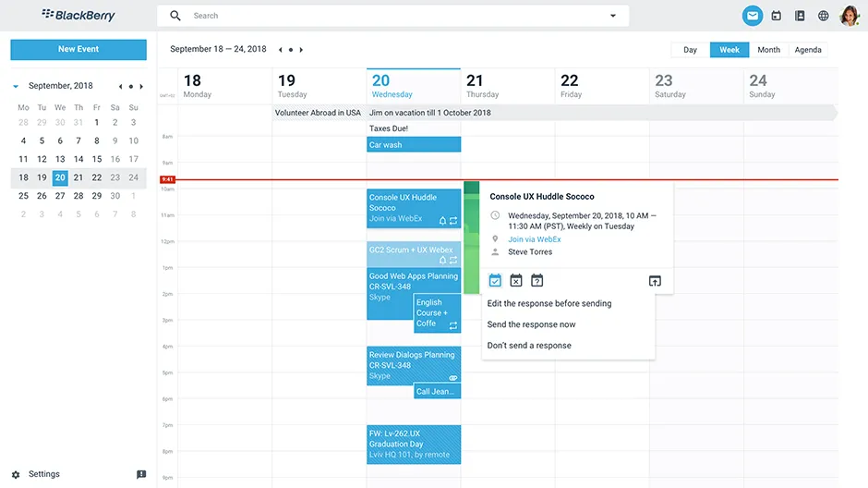This screenshot has width=868, height=488.
Task: Open the globe browser icon
Action: 824,16
